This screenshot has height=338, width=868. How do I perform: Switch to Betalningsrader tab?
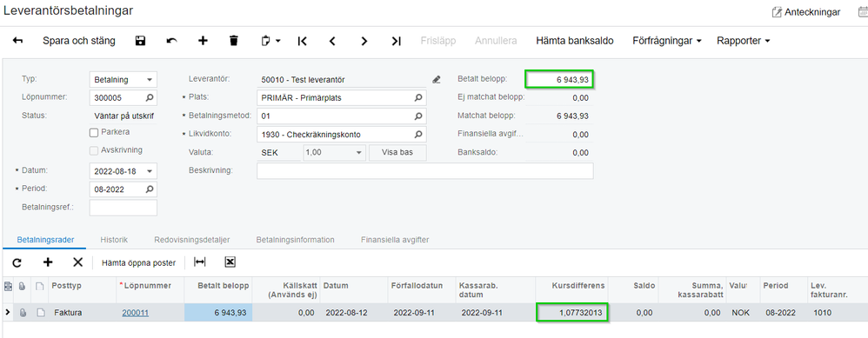pos(45,240)
